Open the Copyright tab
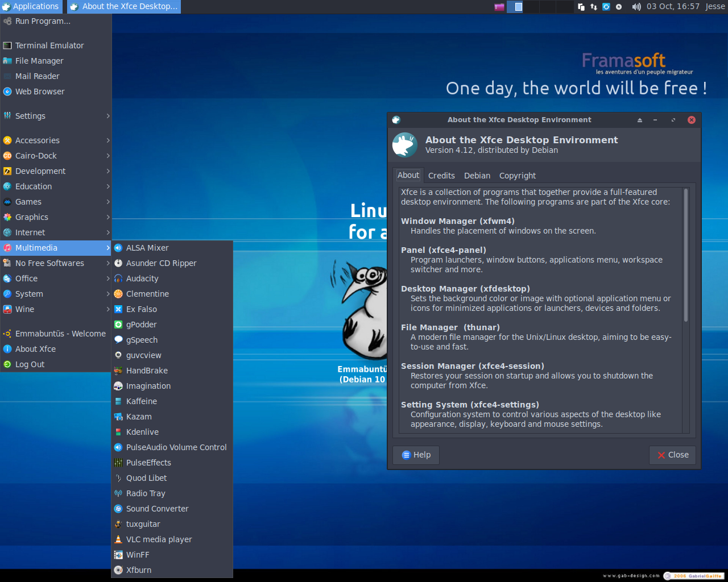 (x=518, y=176)
